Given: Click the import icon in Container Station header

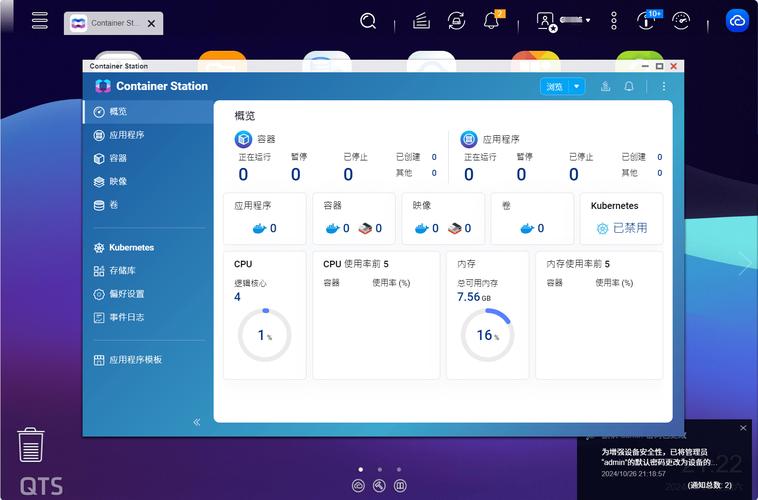Looking at the screenshot, I should click(605, 87).
